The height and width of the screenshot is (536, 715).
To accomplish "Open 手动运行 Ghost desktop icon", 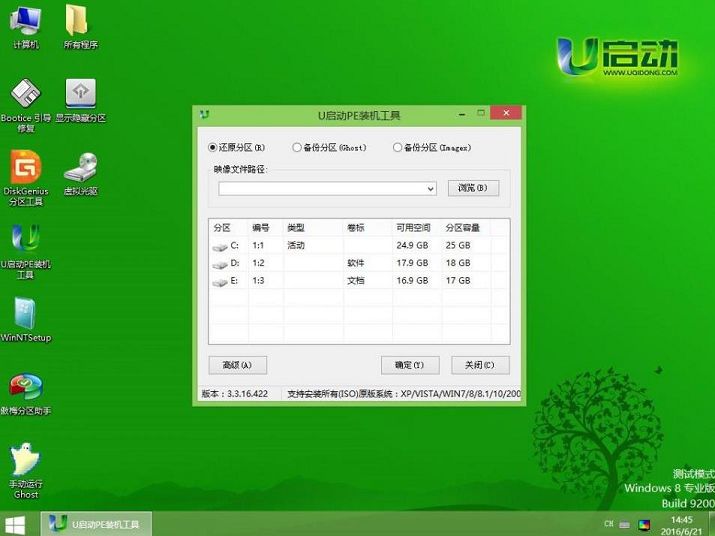I will [x=26, y=471].
